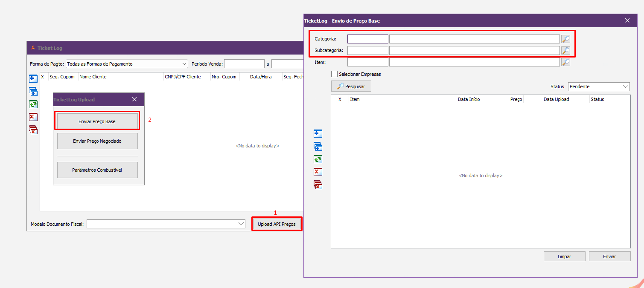
Task: Click the Subcategoria search magnifier icon
Action: tap(565, 51)
